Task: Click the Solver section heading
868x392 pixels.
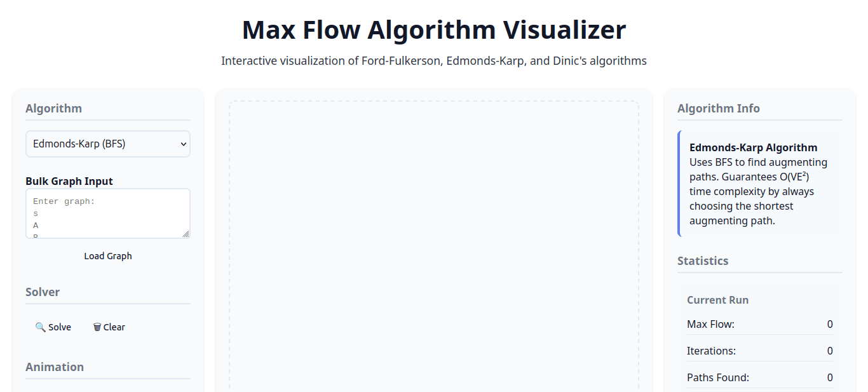Action: 43,292
